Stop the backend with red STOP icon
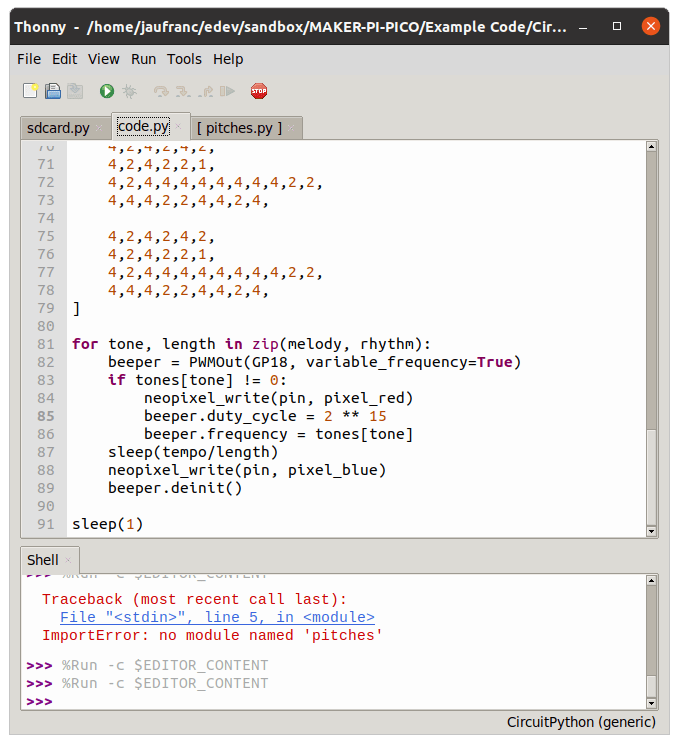This screenshot has width=679, height=744. point(259,91)
